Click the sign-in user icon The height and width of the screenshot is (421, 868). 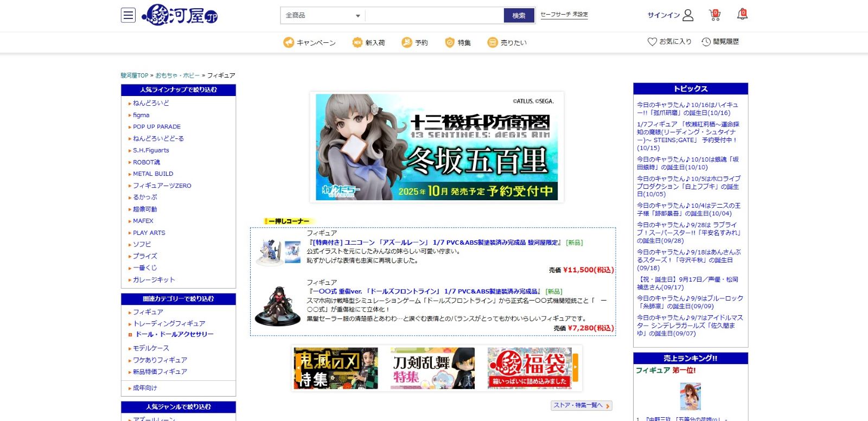688,15
